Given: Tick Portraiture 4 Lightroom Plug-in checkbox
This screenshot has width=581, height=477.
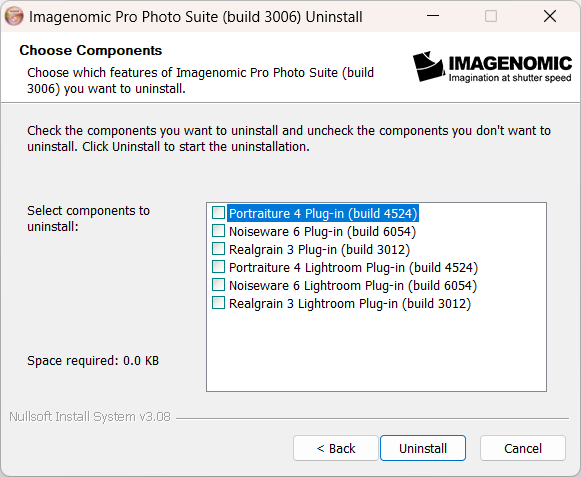Looking at the screenshot, I should point(218,267).
